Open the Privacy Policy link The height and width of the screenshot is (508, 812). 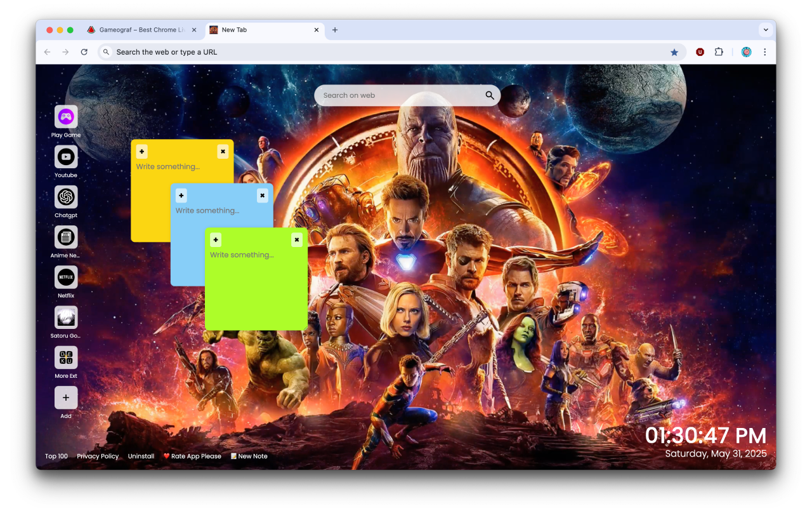pos(98,456)
